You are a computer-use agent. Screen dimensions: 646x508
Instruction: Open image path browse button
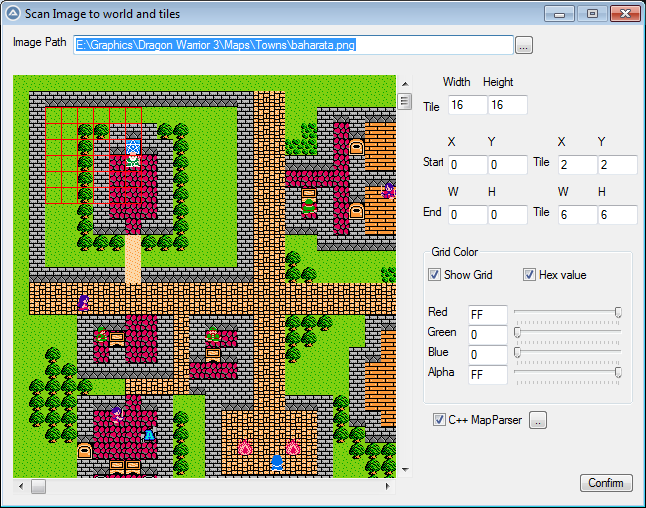524,45
